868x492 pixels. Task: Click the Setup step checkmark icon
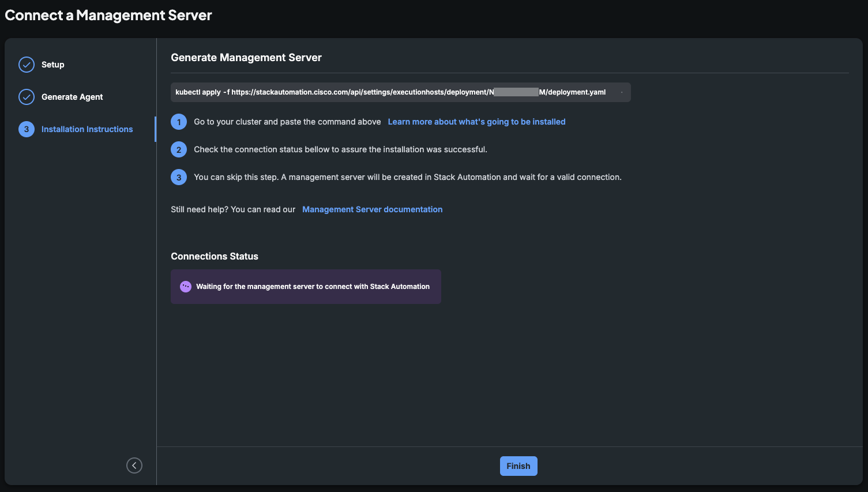(x=27, y=65)
